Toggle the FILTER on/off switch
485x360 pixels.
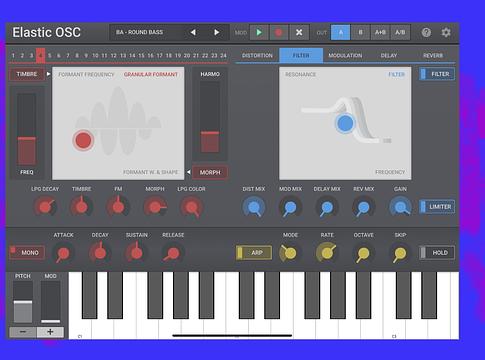(x=437, y=74)
